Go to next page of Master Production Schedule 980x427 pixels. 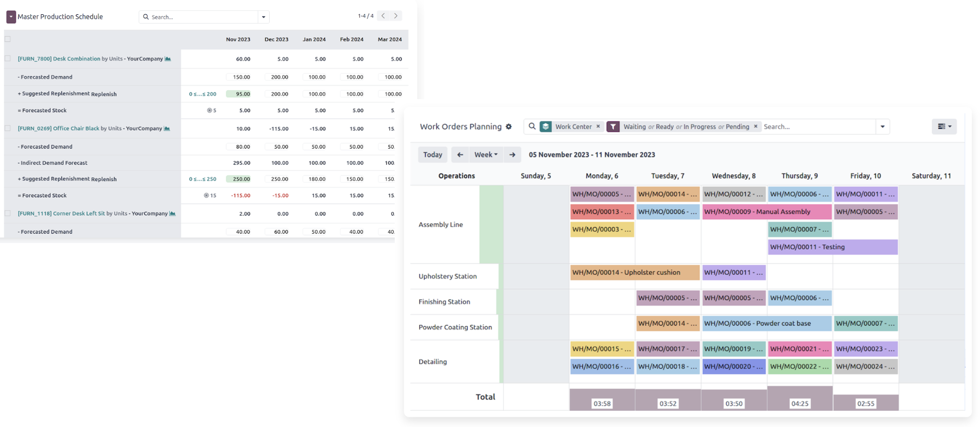click(396, 16)
